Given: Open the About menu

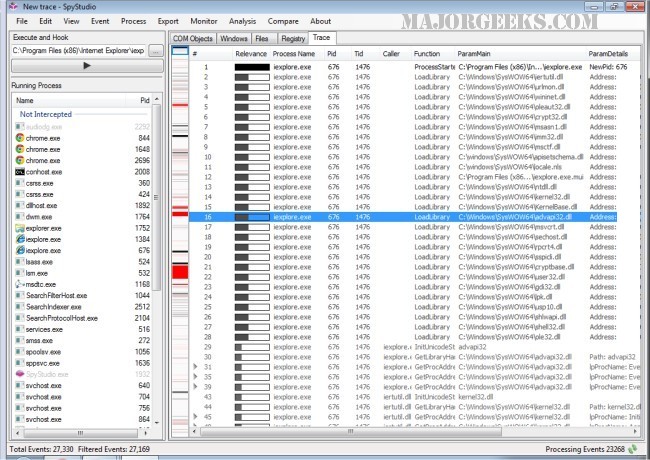Looking at the screenshot, I should click(x=320, y=21).
